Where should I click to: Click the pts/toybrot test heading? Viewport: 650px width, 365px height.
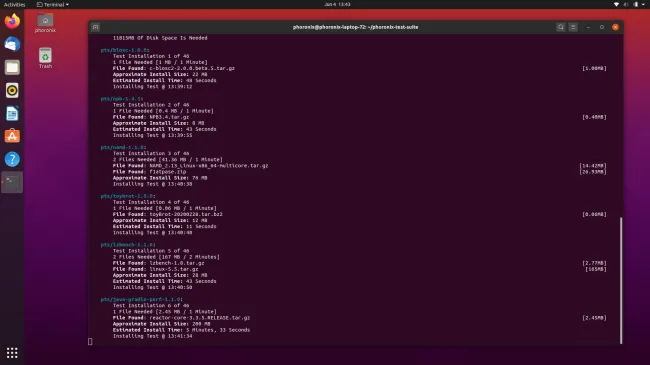[x=128, y=196]
